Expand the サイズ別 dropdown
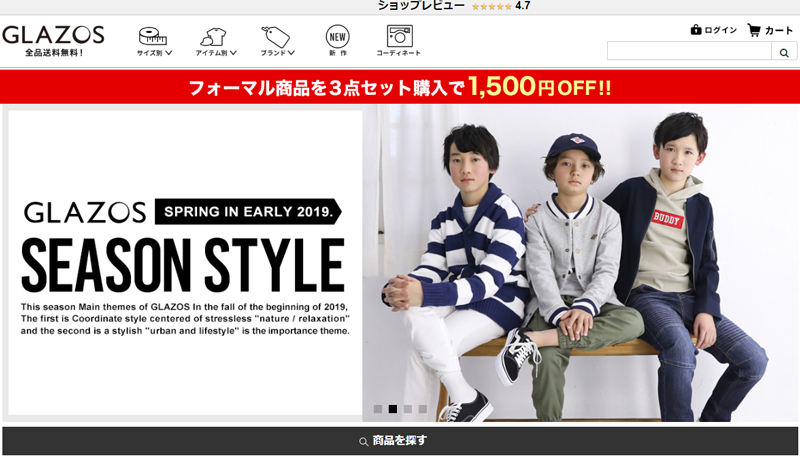Screen dimensions: 800x457 pos(154,53)
